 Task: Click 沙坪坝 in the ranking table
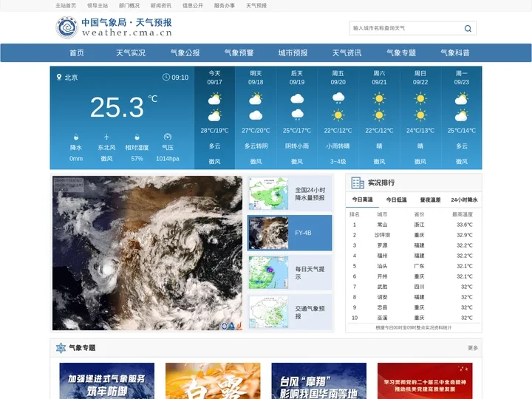click(383, 235)
